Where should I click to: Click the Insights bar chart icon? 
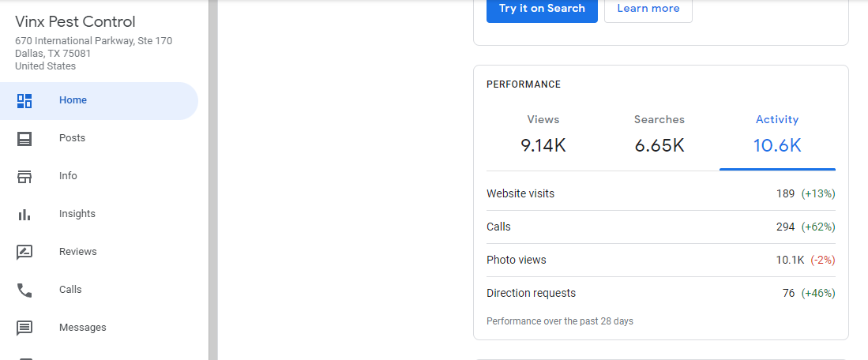click(24, 214)
